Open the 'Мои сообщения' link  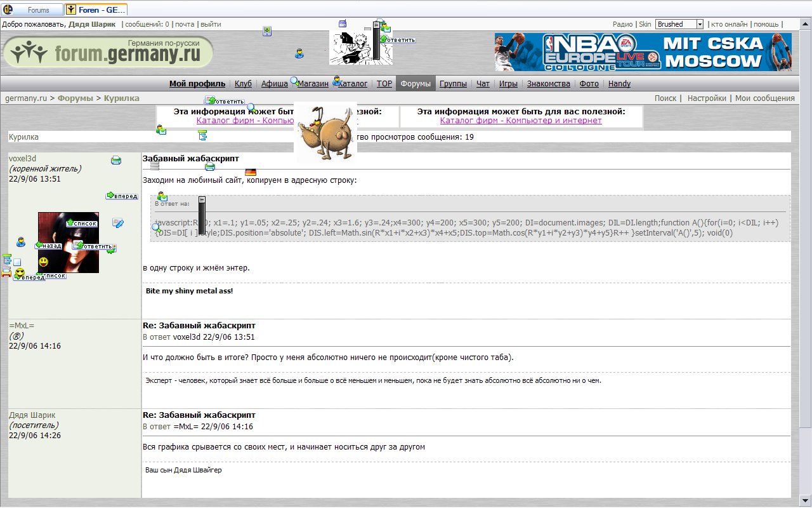pos(764,98)
